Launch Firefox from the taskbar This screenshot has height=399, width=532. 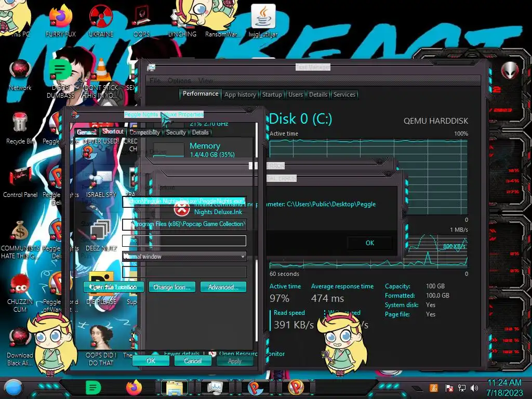pyautogui.click(x=134, y=388)
